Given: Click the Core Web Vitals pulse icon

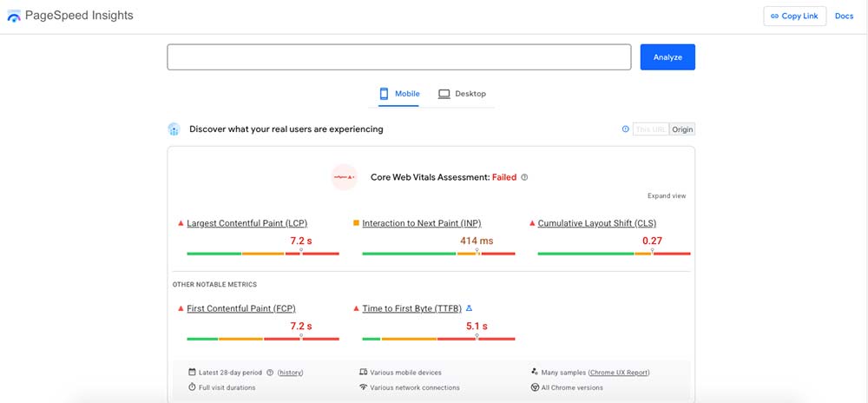Looking at the screenshot, I should 345,177.
